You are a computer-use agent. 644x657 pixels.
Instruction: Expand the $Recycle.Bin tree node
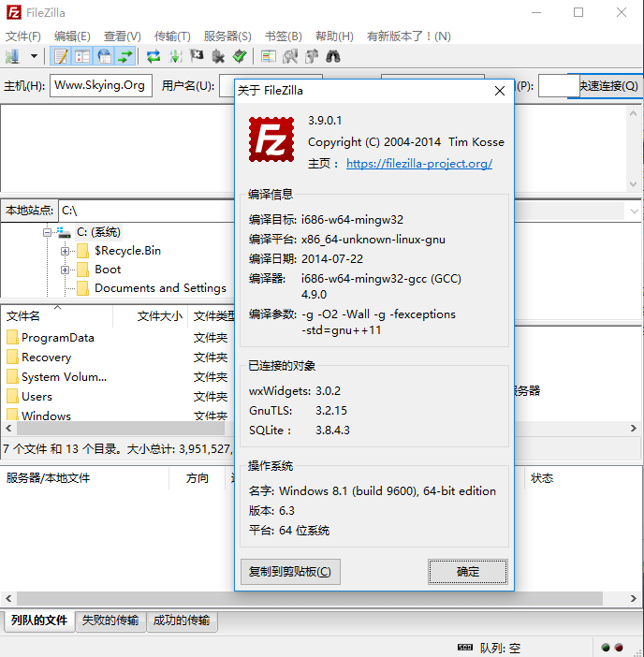[65, 251]
